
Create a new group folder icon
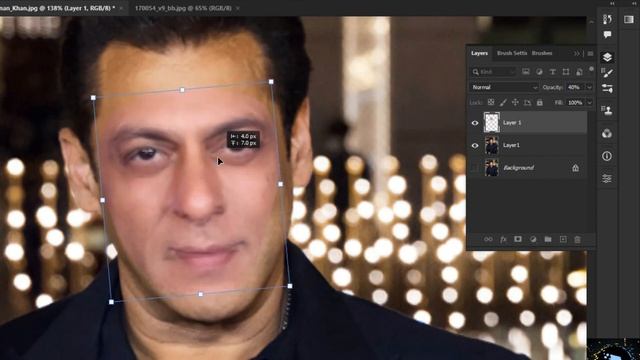548,240
